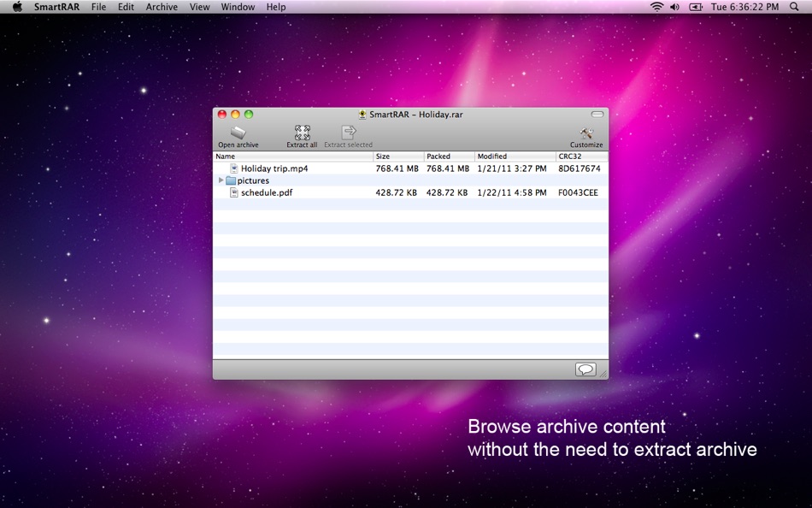The image size is (812, 508).
Task: Close the SmartRAR window
Action: (222, 115)
